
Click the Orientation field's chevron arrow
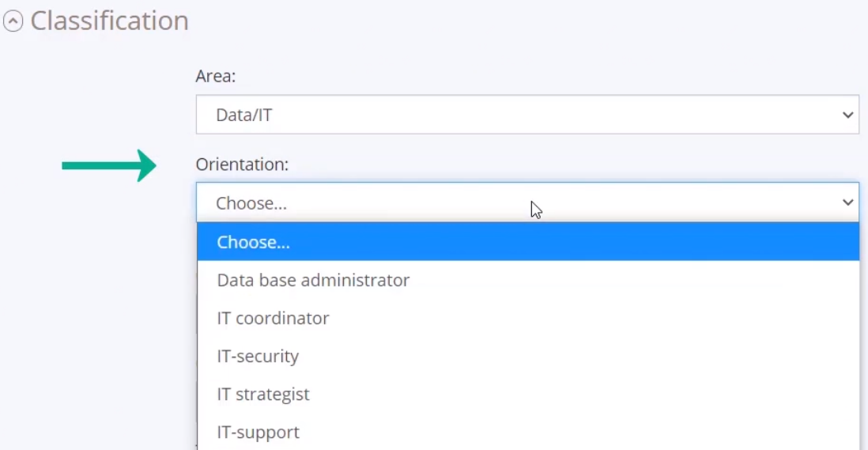[847, 202]
